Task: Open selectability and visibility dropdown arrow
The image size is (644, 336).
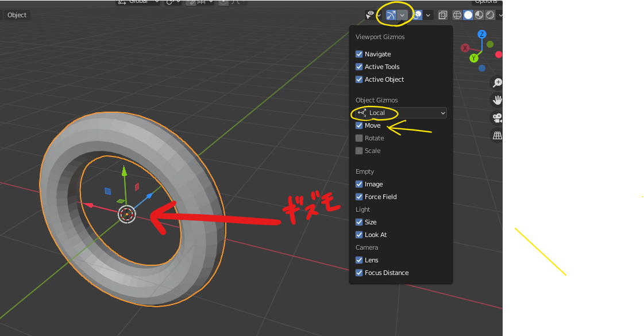Action: point(379,15)
